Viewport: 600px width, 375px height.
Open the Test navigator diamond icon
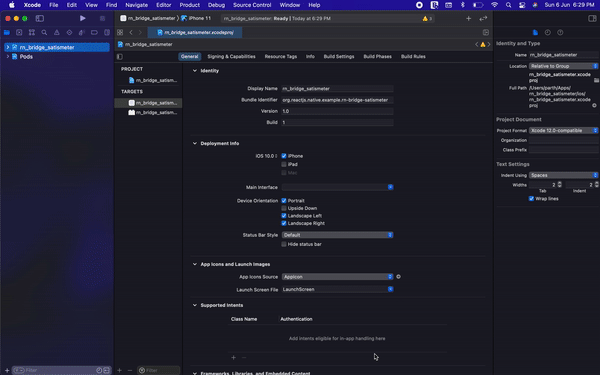pyautogui.click(x=69, y=33)
